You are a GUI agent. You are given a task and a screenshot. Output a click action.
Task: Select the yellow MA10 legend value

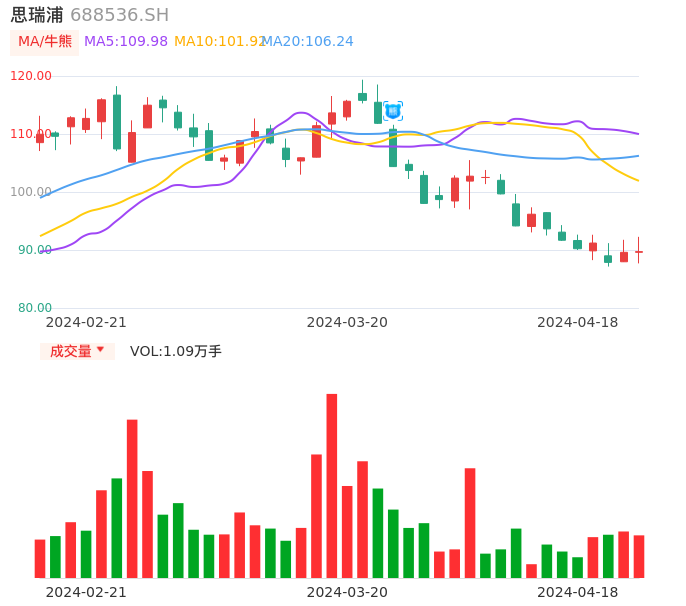coord(219,42)
